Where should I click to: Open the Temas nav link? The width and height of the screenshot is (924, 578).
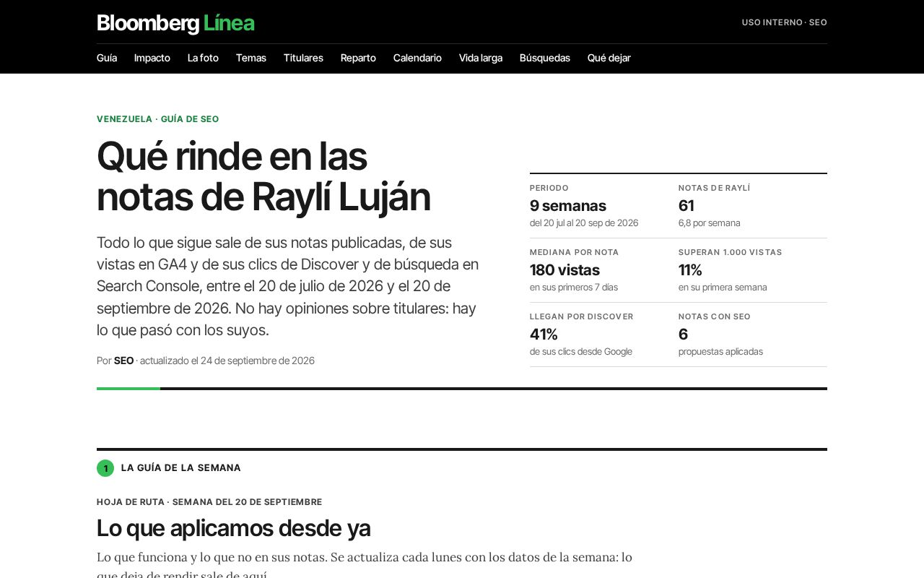coord(251,58)
